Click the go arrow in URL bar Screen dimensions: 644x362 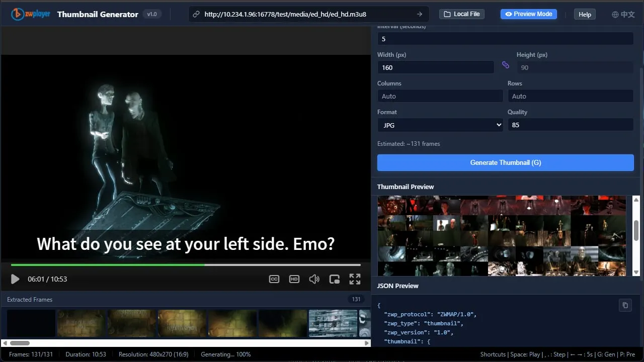click(x=420, y=14)
